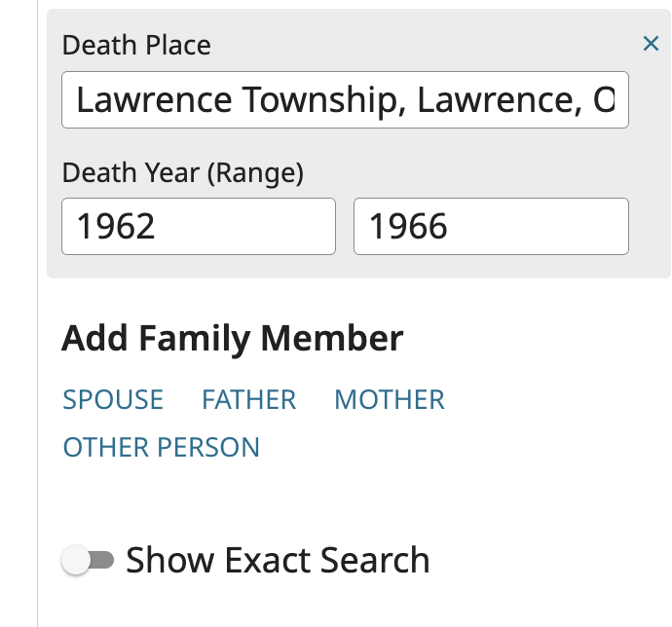Image resolution: width=672 pixels, height=627 pixels.
Task: Add a MOTHER family member
Action: click(x=389, y=399)
